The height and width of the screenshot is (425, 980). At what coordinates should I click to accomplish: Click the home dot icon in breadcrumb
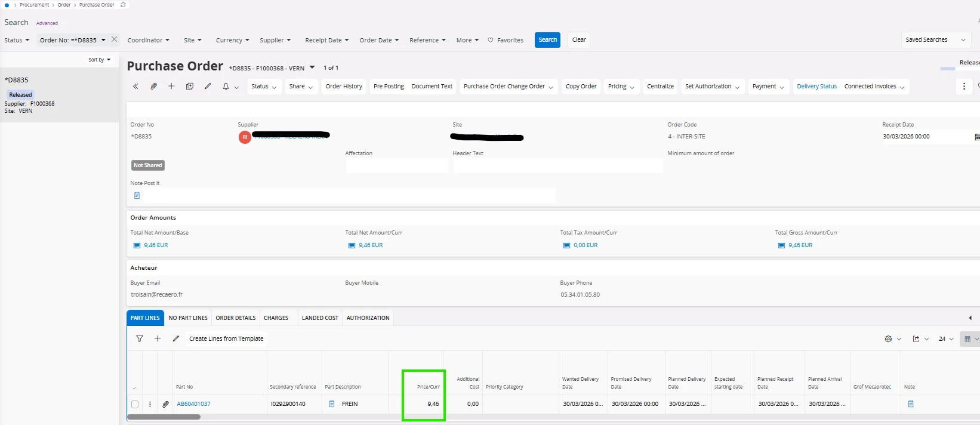7,5
